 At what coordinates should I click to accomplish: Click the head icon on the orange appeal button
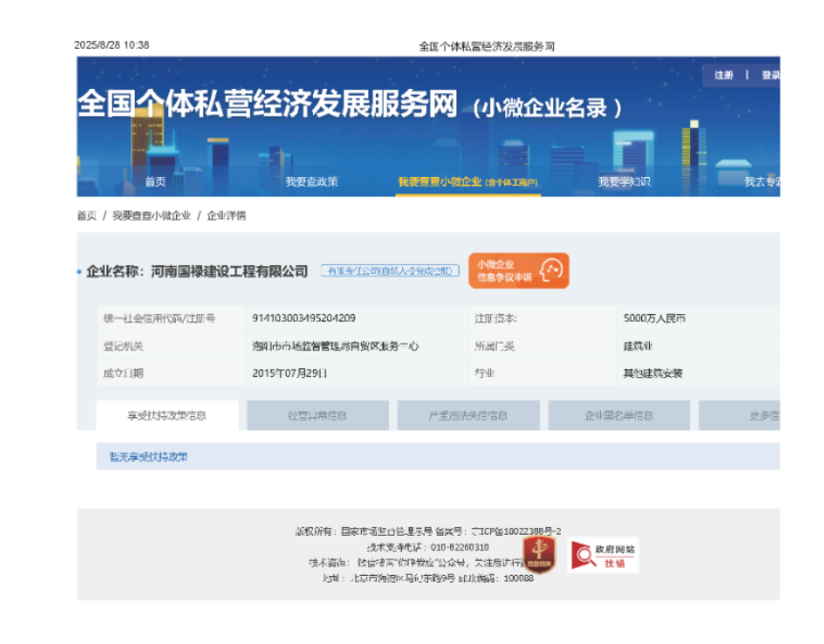(x=550, y=271)
